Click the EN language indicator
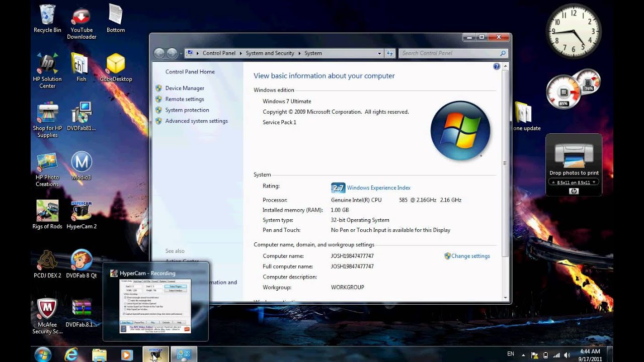Viewport: 644px width, 362px height. coord(511,354)
